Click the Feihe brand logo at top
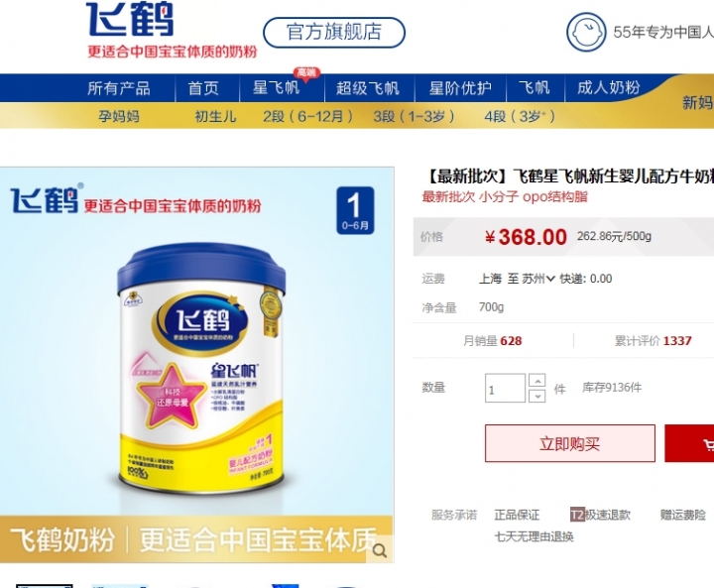Image resolution: width=714 pixels, height=588 pixels. (130, 19)
